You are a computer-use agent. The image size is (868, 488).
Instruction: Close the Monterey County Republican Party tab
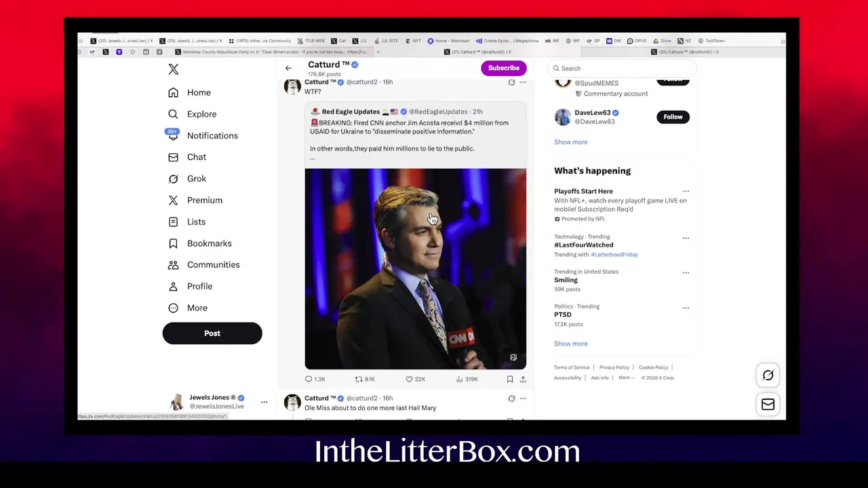coord(378,52)
